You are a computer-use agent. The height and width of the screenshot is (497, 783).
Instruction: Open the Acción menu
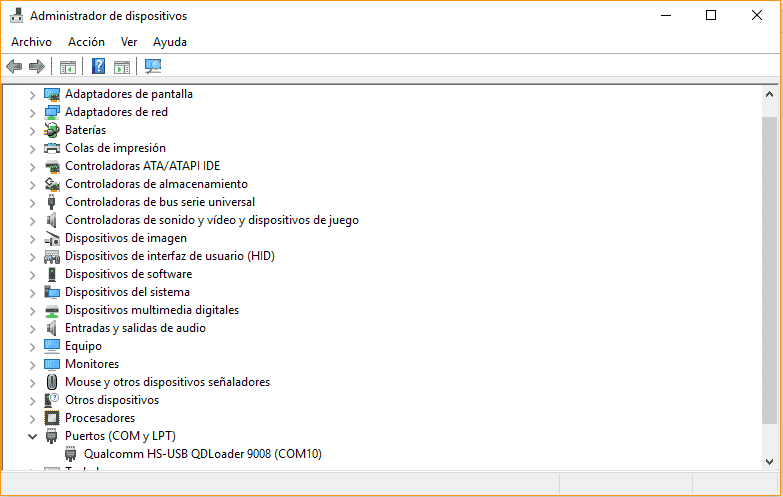(86, 42)
